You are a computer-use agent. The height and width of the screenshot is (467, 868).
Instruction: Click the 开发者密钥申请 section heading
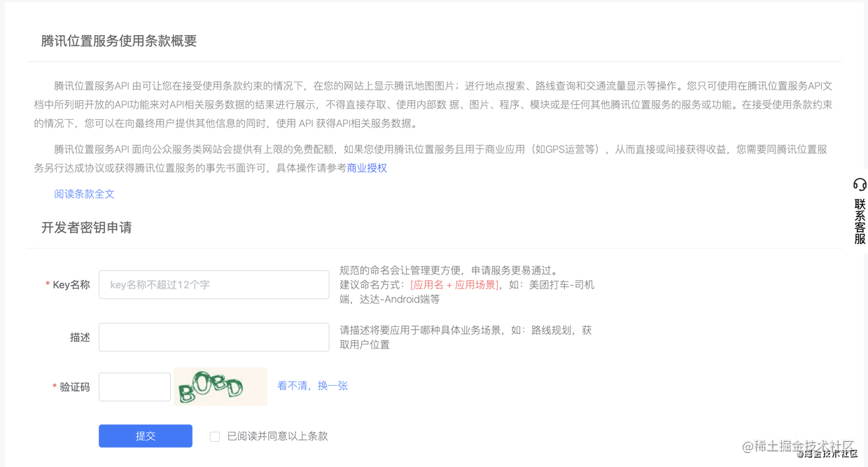click(87, 228)
